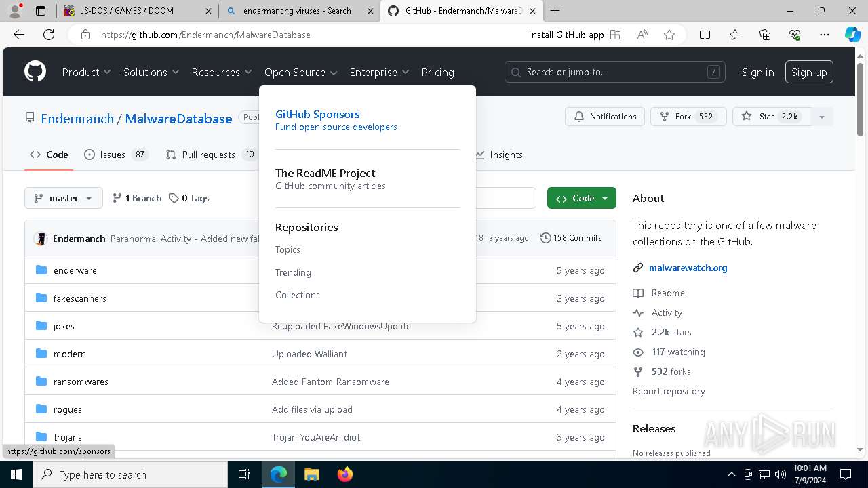
Task: Switch to Issues tab
Action: click(x=115, y=155)
